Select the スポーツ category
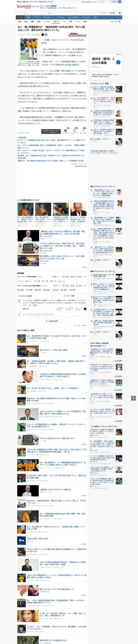Image resolution: width=138 pixels, height=644 pixels. [x=56, y=21]
